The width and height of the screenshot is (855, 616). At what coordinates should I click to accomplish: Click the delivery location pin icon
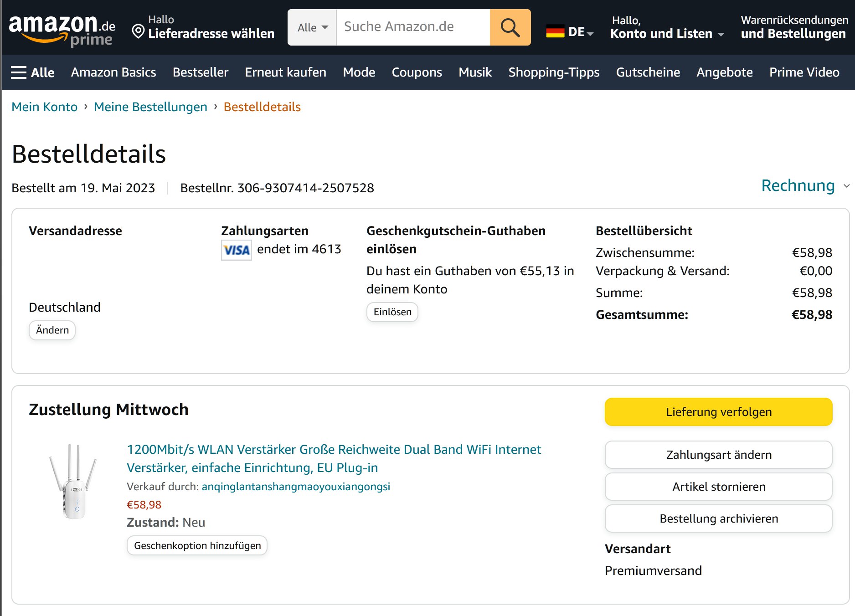tap(138, 31)
